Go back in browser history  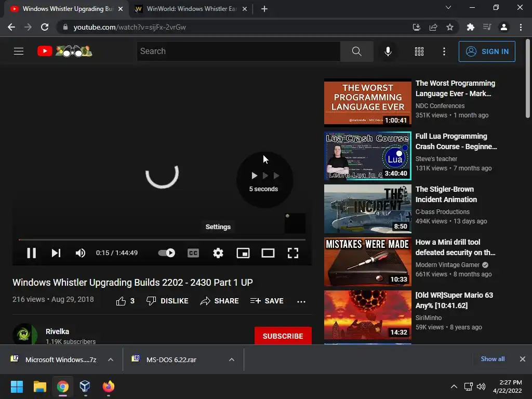[11, 27]
